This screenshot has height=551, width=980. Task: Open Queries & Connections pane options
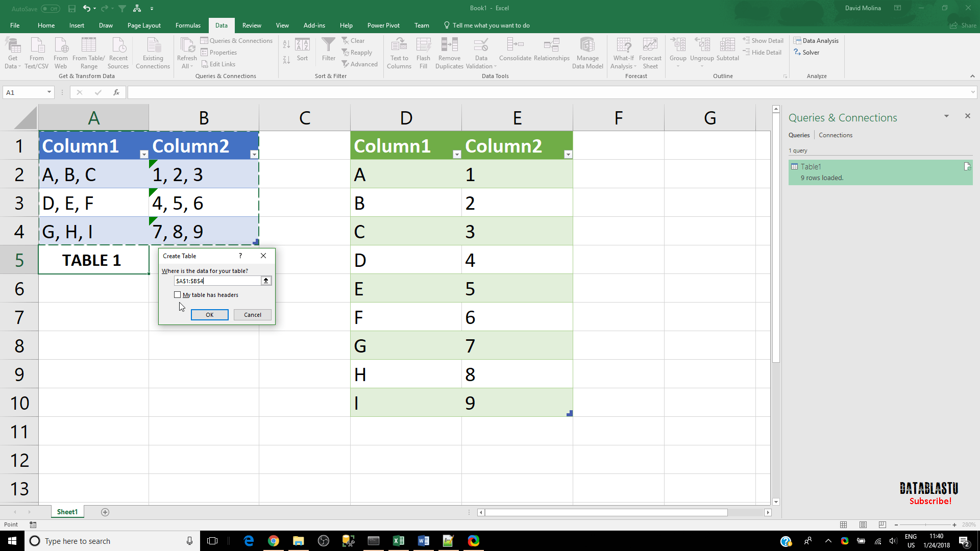pyautogui.click(x=946, y=116)
